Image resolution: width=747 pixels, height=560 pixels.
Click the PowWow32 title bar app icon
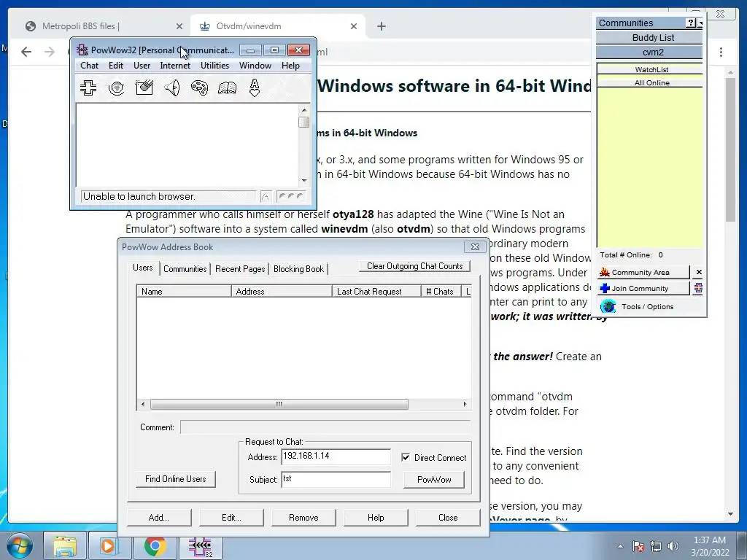[83, 50]
